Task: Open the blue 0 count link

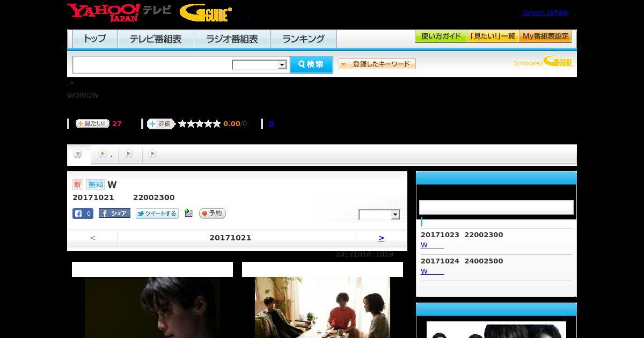Action: click(x=271, y=123)
